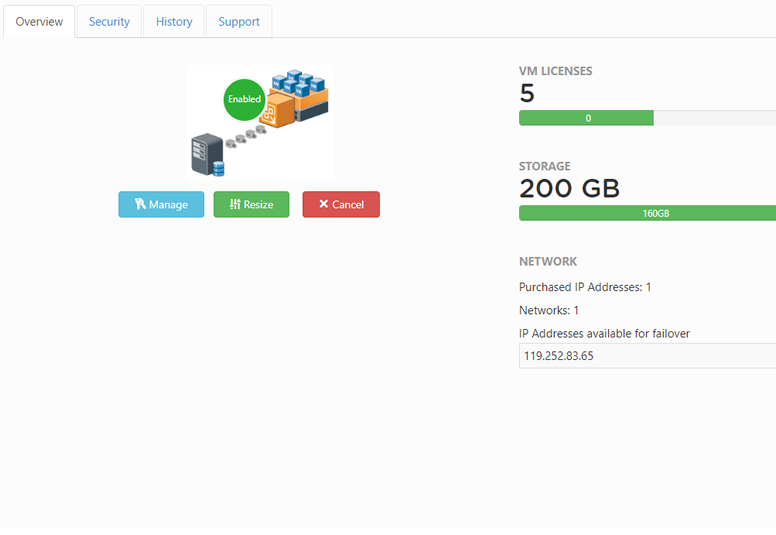Click the orange cloud host box icon

click(277, 110)
